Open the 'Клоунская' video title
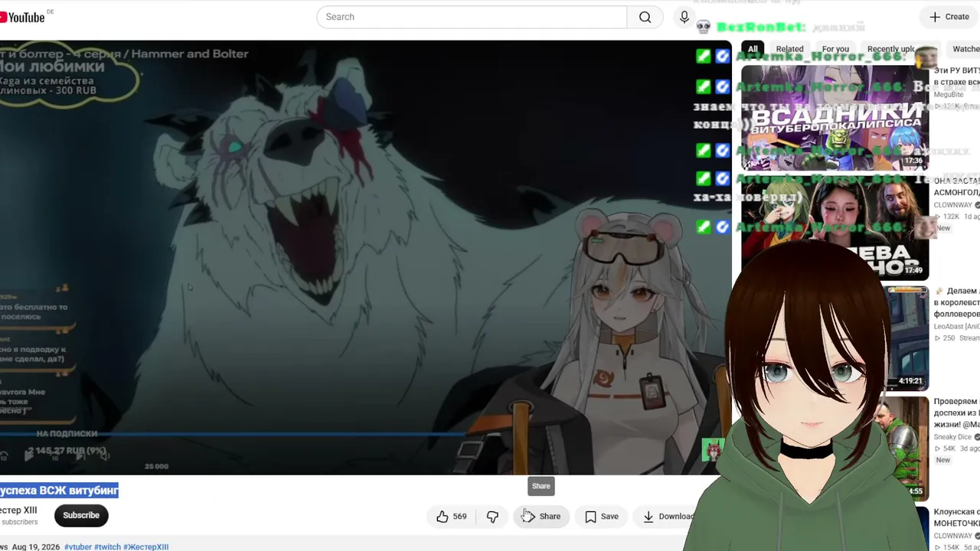 [956, 517]
